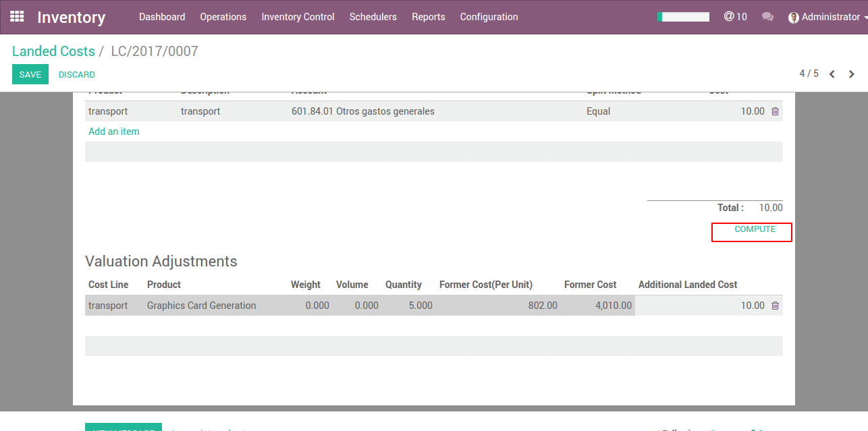Open the Inventory Control menu

pyautogui.click(x=298, y=17)
